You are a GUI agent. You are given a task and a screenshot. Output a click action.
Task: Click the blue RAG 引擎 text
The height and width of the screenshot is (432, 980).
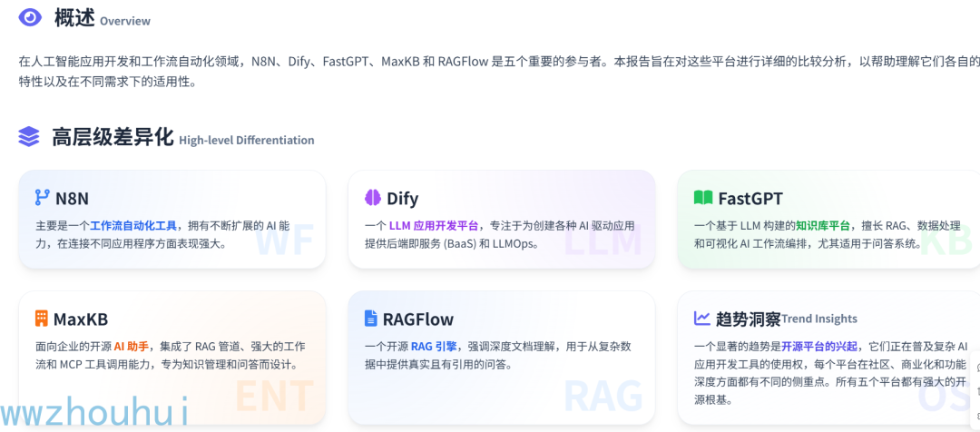point(433,347)
